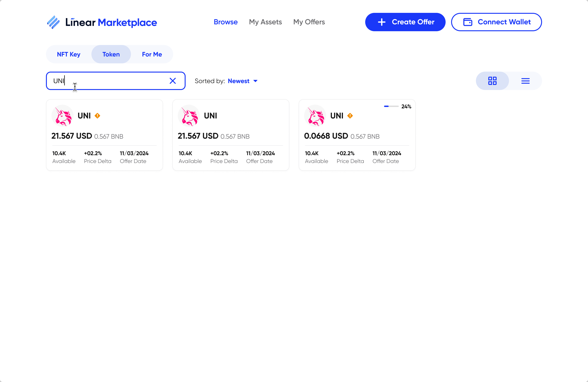Click the 0.0668 USD price
Image resolution: width=588 pixels, height=382 pixels.
(326, 136)
